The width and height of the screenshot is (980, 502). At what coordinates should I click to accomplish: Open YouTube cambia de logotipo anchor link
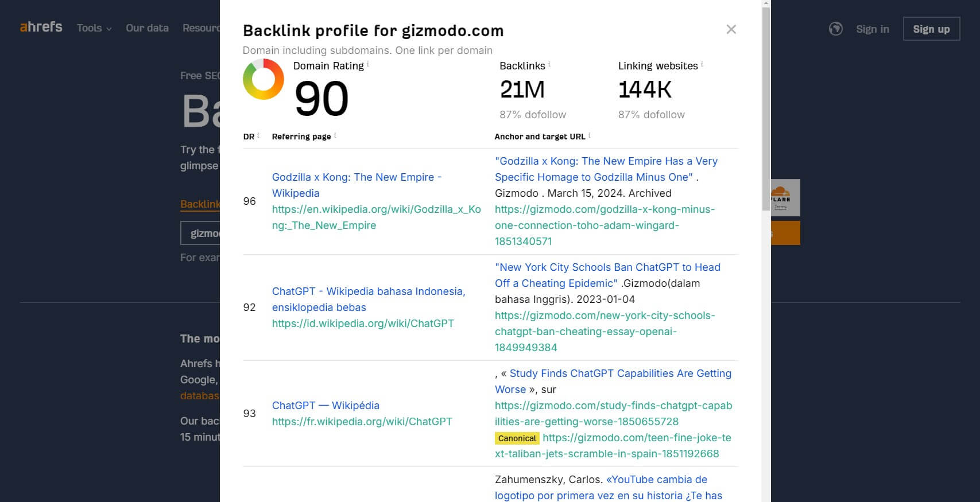point(609,488)
